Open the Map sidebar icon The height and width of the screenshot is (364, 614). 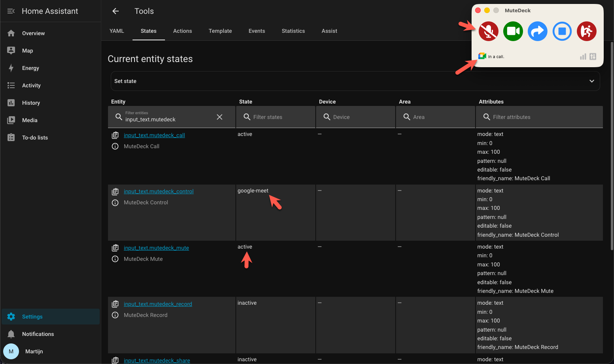coord(11,51)
